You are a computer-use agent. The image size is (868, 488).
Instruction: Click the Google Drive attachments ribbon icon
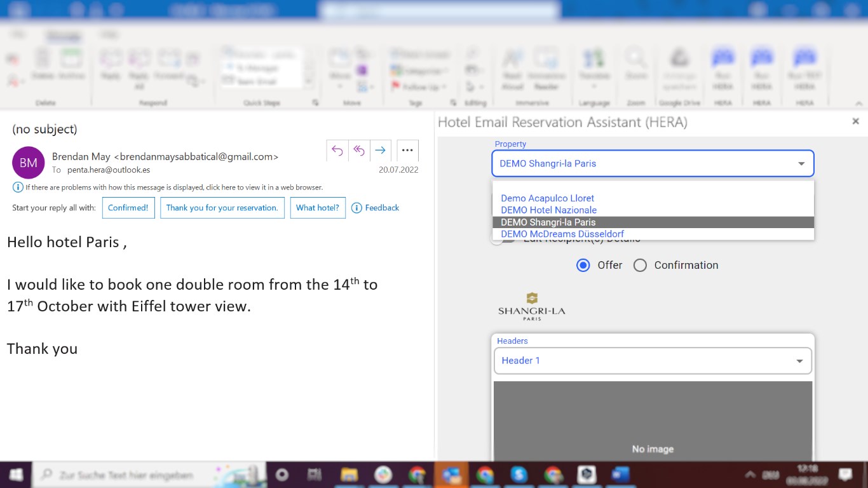click(x=679, y=69)
